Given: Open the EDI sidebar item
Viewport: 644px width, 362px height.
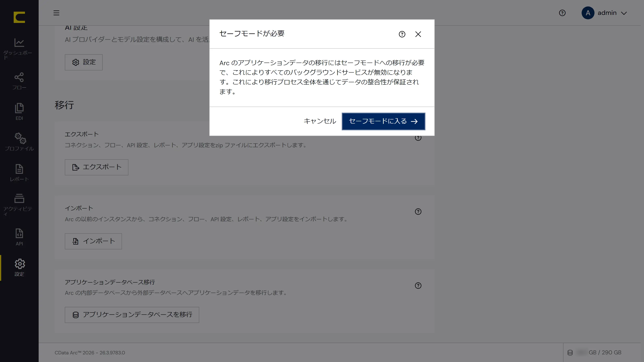Looking at the screenshot, I should (x=19, y=112).
